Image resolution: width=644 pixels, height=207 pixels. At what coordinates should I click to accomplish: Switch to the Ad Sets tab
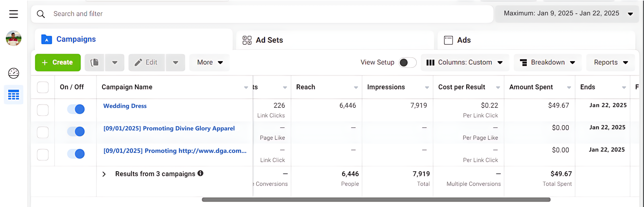pyautogui.click(x=263, y=40)
